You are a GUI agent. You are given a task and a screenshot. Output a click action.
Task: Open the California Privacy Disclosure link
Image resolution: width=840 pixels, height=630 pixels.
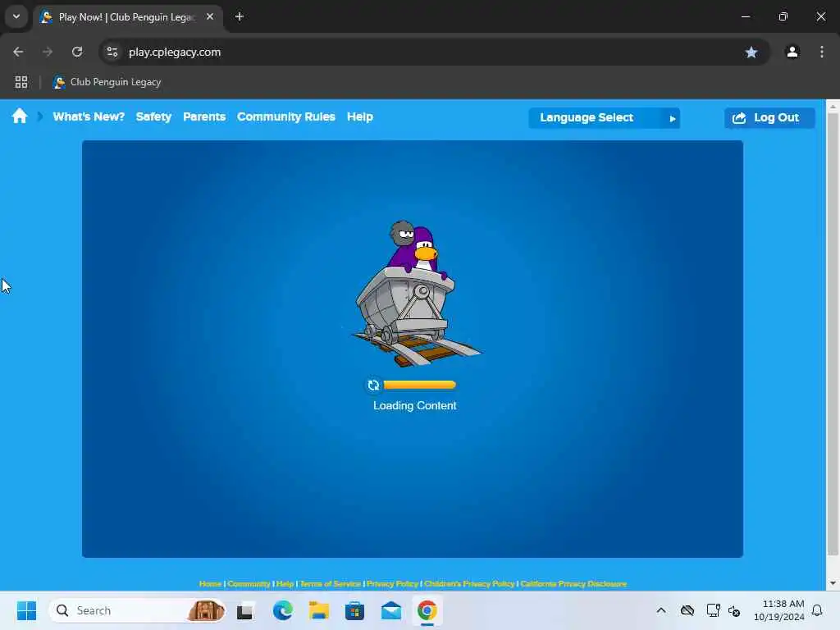coord(573,583)
